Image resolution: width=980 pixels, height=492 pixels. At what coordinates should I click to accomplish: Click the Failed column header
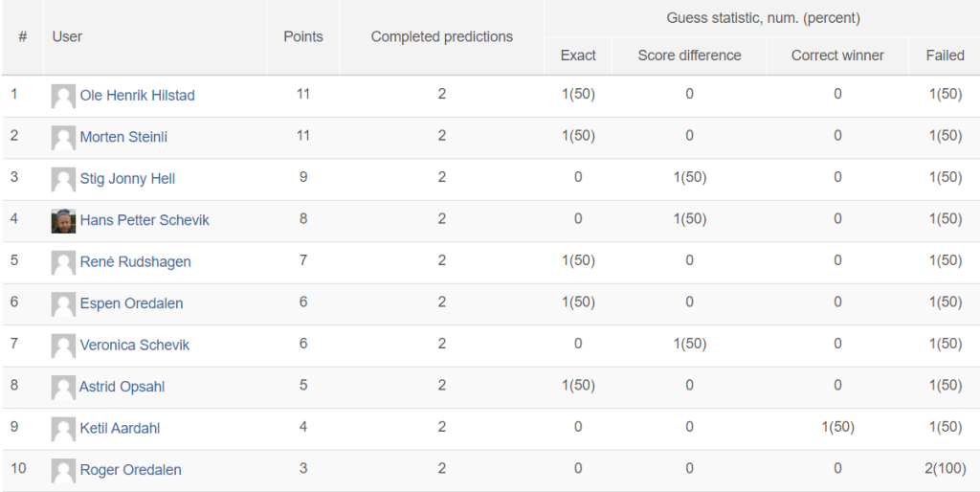[945, 56]
